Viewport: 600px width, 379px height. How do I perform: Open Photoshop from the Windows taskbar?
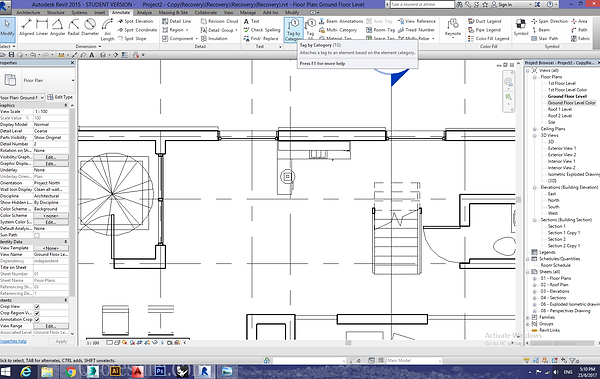pyautogui.click(x=160, y=371)
